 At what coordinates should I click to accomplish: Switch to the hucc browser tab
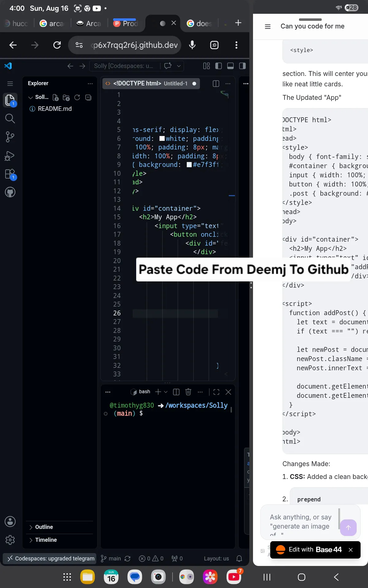17,23
